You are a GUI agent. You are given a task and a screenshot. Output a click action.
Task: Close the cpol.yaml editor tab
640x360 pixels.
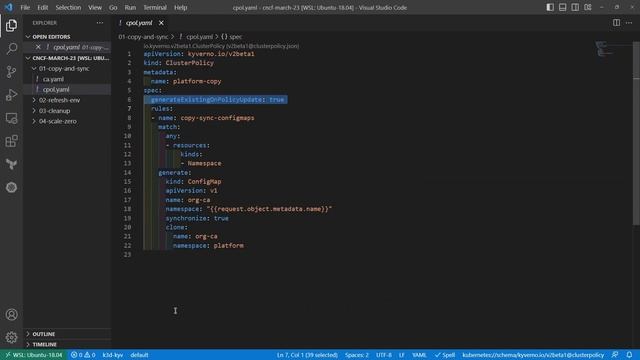pos(161,23)
